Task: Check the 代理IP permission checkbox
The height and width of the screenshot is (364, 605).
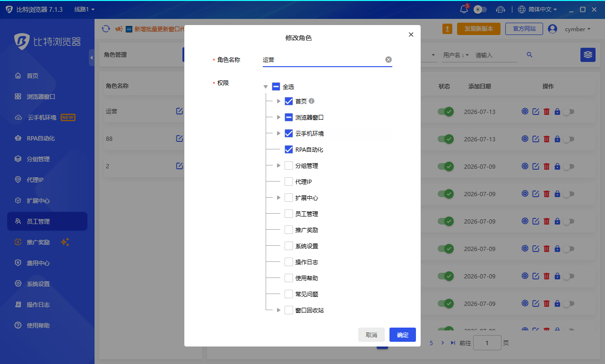Action: [x=289, y=182]
